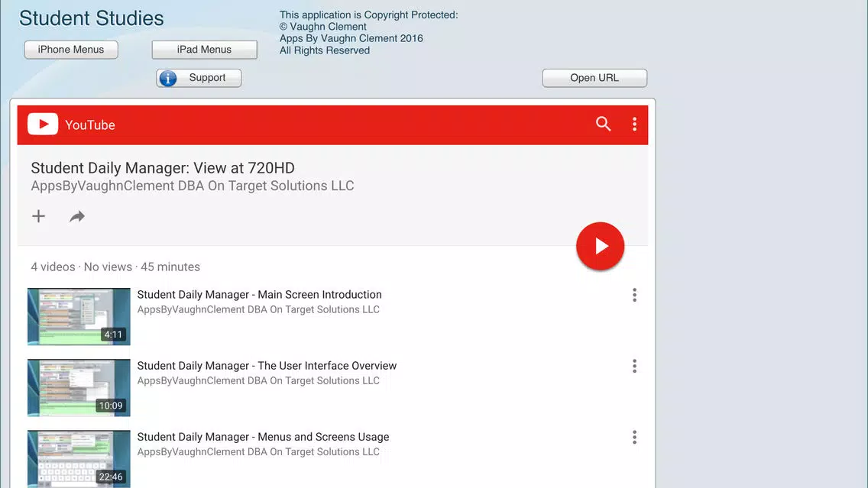This screenshot has height=488, width=868.
Task: Click the iPad Menus button
Action: pyautogui.click(x=204, y=49)
